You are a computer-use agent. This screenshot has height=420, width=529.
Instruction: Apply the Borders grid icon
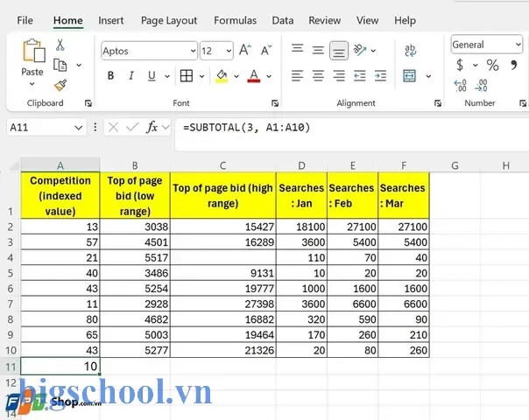coord(187,76)
